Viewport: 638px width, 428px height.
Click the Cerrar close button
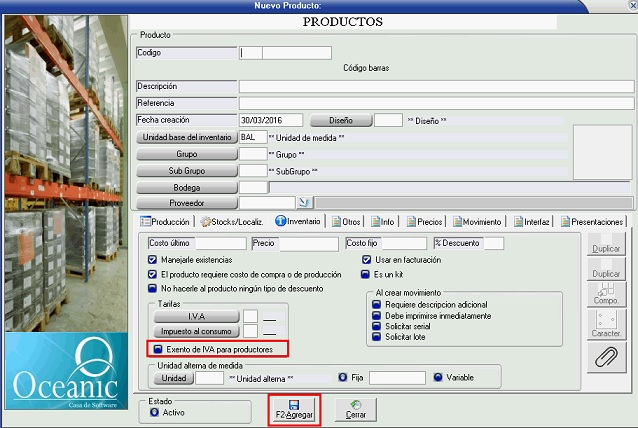[x=356, y=408]
